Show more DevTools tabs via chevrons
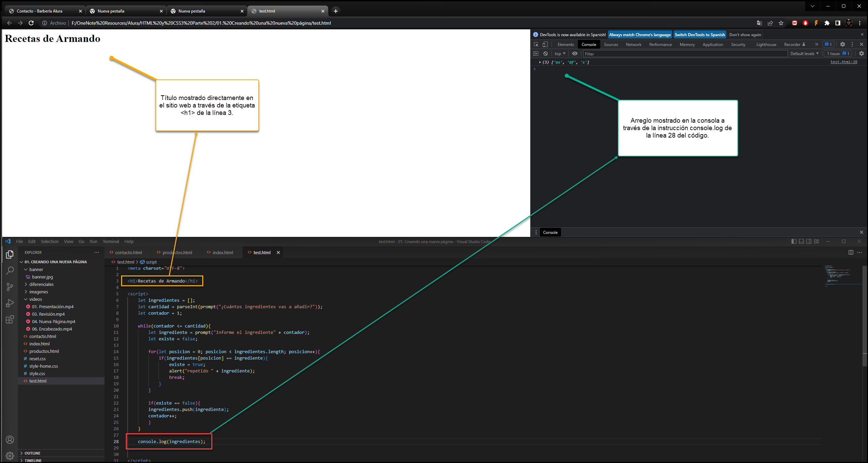 817,44
